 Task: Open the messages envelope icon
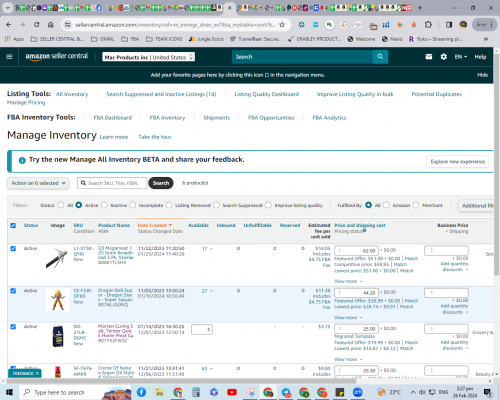tap(429, 57)
